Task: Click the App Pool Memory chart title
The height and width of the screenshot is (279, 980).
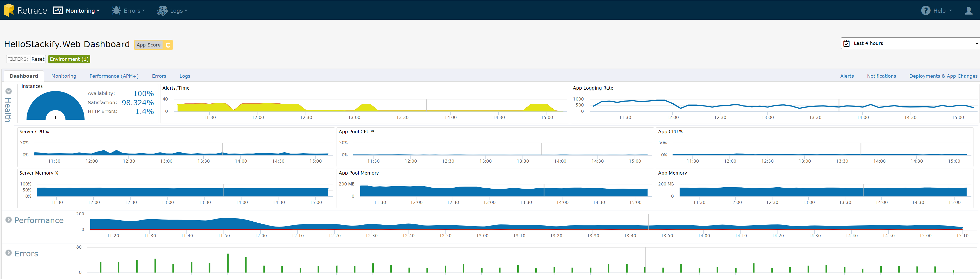Action: click(x=359, y=173)
